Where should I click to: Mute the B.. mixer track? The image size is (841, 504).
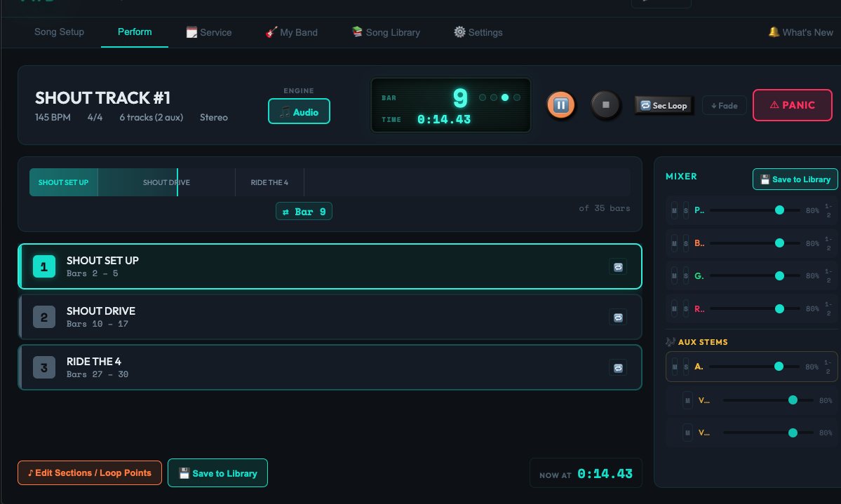click(x=674, y=243)
